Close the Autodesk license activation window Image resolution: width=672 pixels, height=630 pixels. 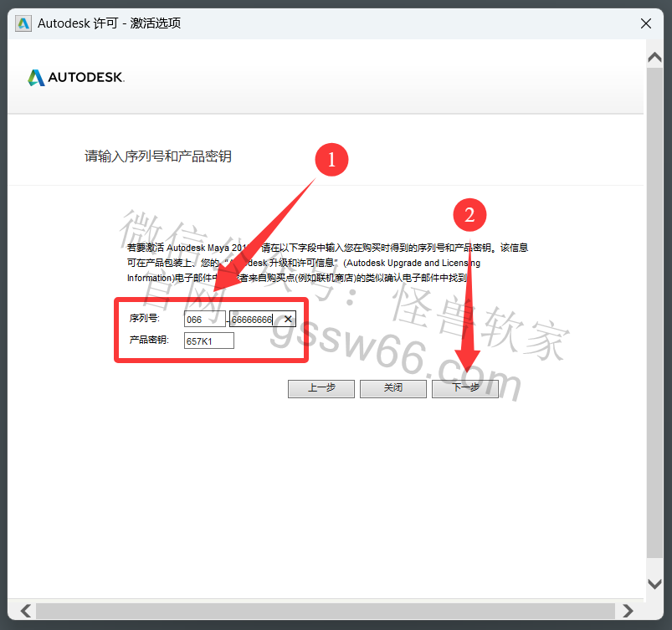click(646, 23)
